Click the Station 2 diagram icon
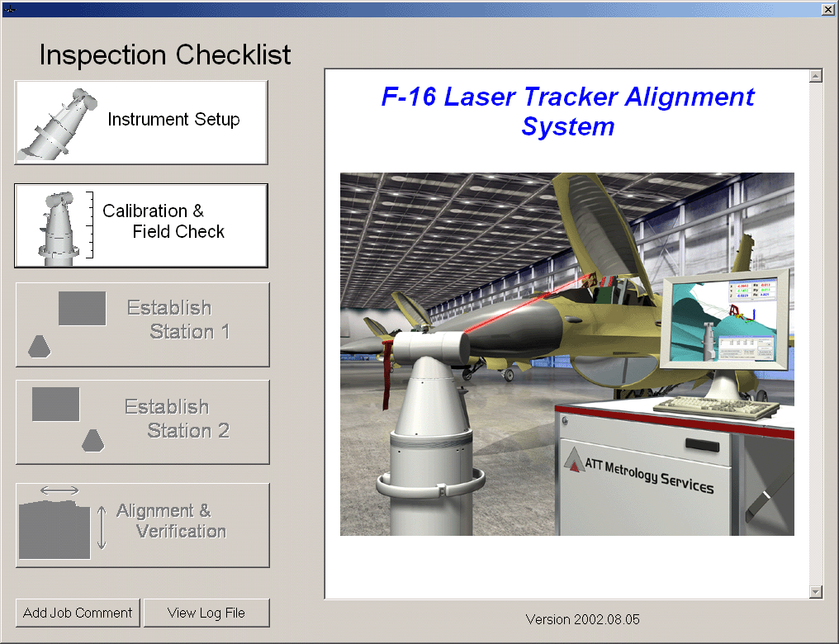 pos(68,419)
